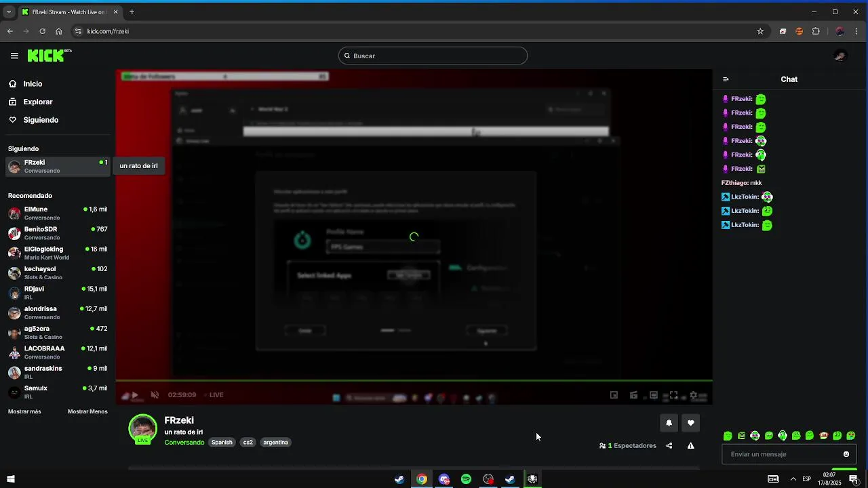Expand recommendations with Mostrar más
Screen dimensions: 868x488
pos(24,411)
